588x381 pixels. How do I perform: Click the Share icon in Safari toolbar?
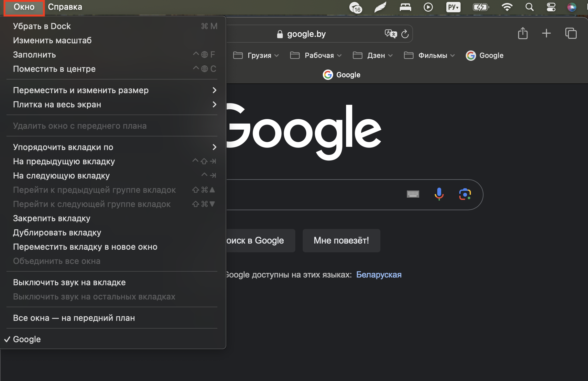click(x=523, y=33)
